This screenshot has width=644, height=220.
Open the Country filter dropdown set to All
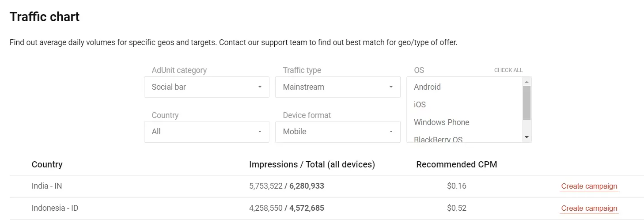tap(206, 132)
